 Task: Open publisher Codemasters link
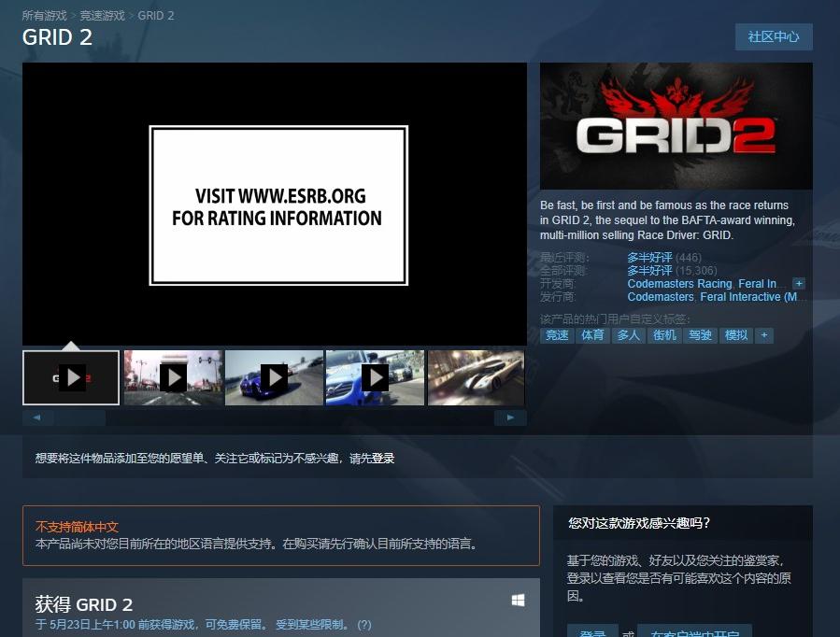tap(661, 297)
